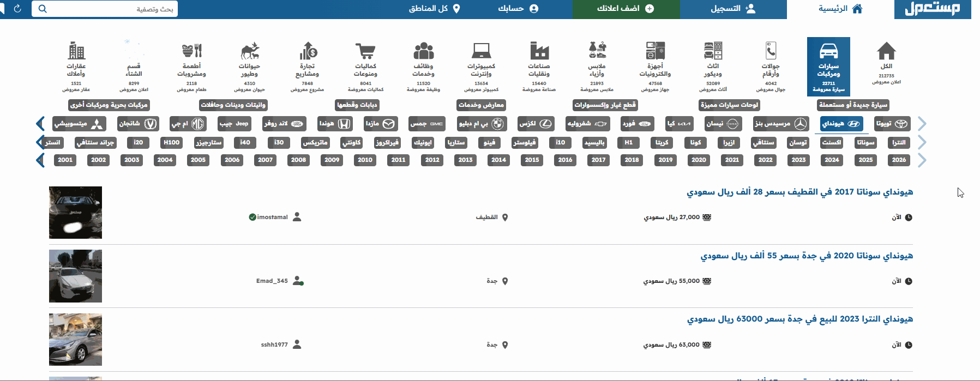980x381 pixels.
Task: Open the اثاث وديكور category
Action: pos(713,66)
